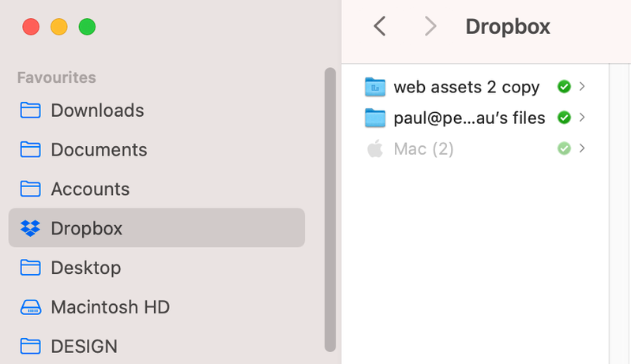This screenshot has width=631, height=364.
Task: Click the Apple logo beside Mac (2)
Action: coord(375,148)
